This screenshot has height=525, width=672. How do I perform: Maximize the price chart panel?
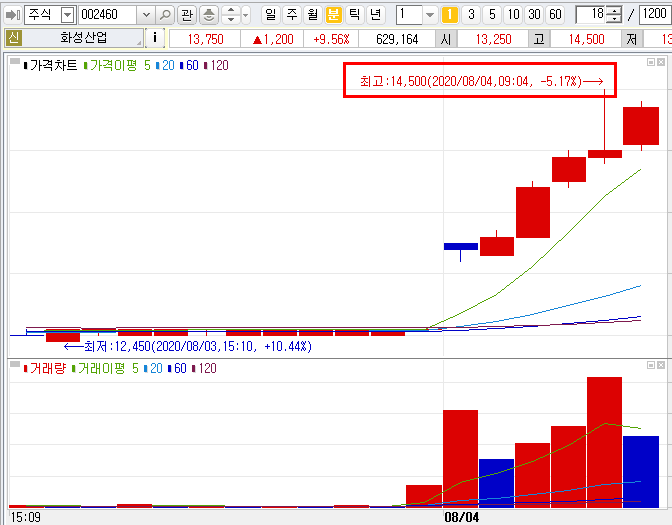651,62
